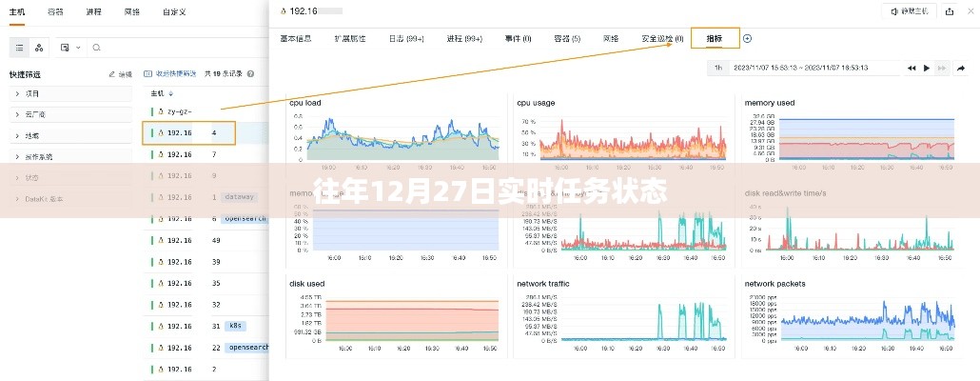Click the 1h time range selector

click(x=719, y=68)
